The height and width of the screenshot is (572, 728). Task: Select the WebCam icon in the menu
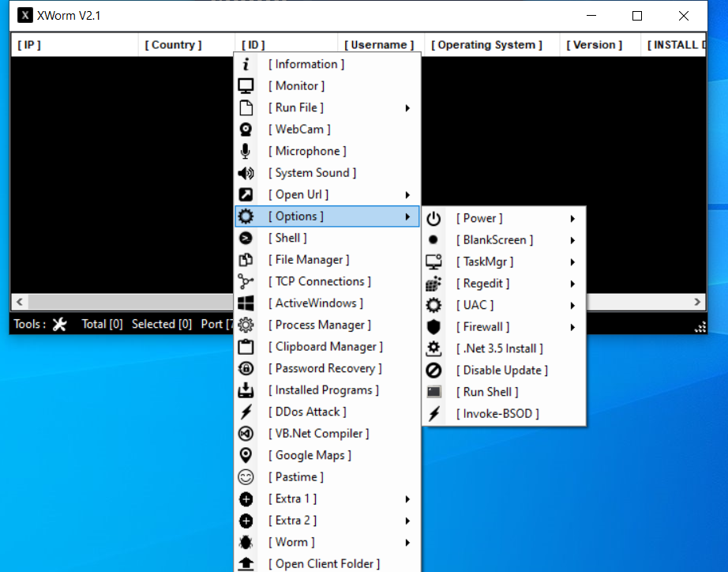(x=246, y=130)
